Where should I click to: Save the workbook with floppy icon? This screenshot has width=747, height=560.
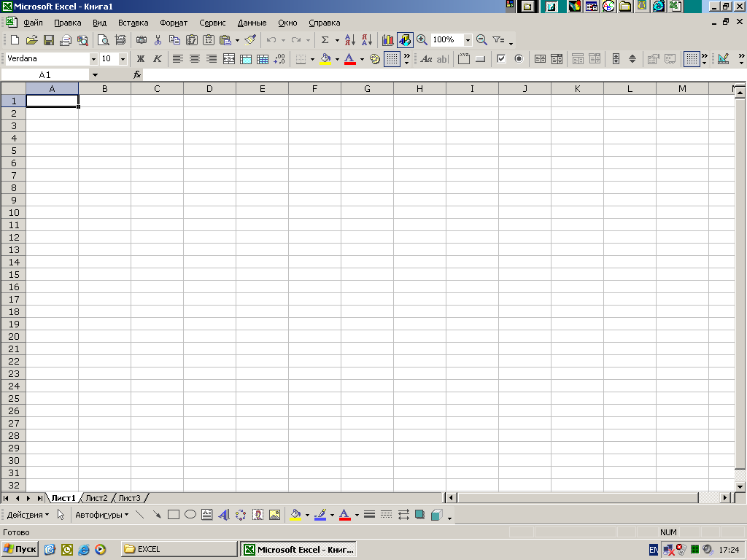pos(49,40)
